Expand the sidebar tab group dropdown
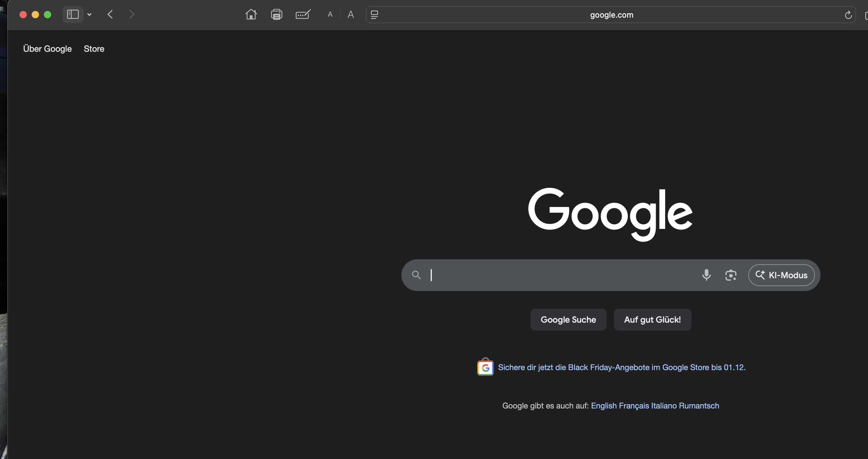 point(89,15)
